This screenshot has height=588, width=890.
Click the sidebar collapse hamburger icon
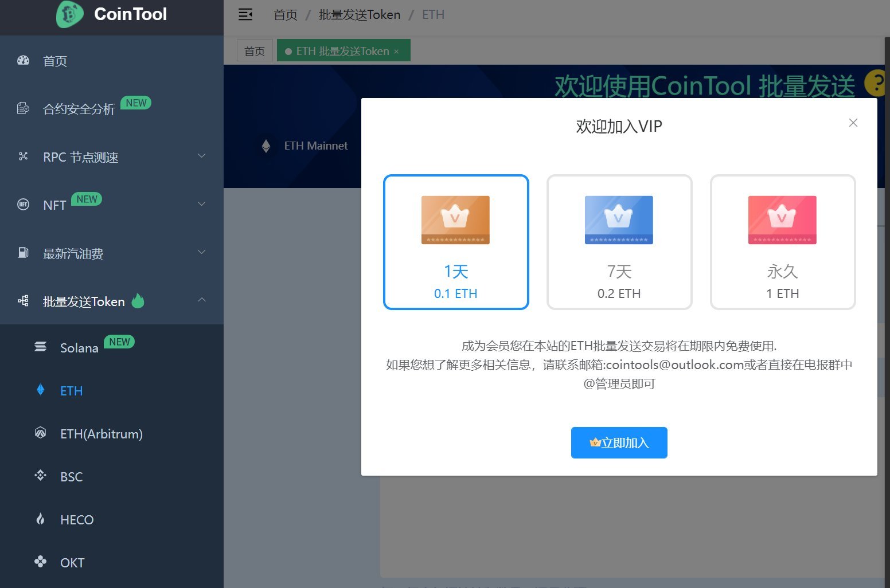(x=245, y=14)
